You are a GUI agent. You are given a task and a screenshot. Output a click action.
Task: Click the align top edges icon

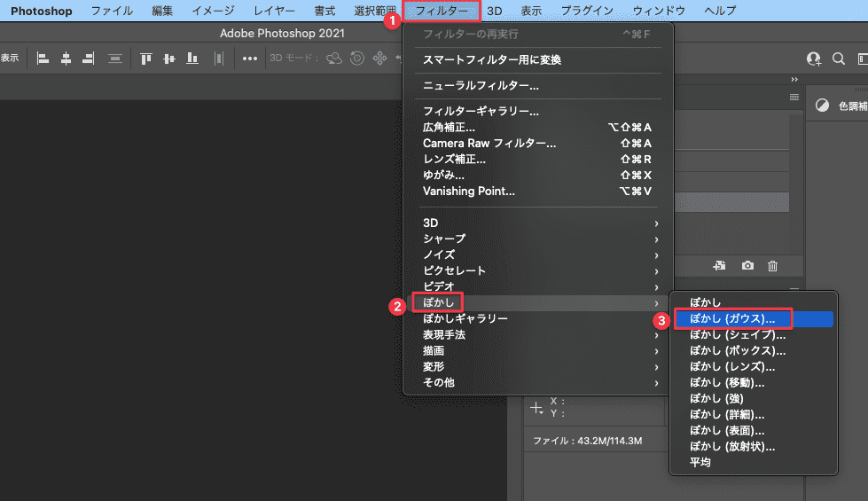pos(145,59)
